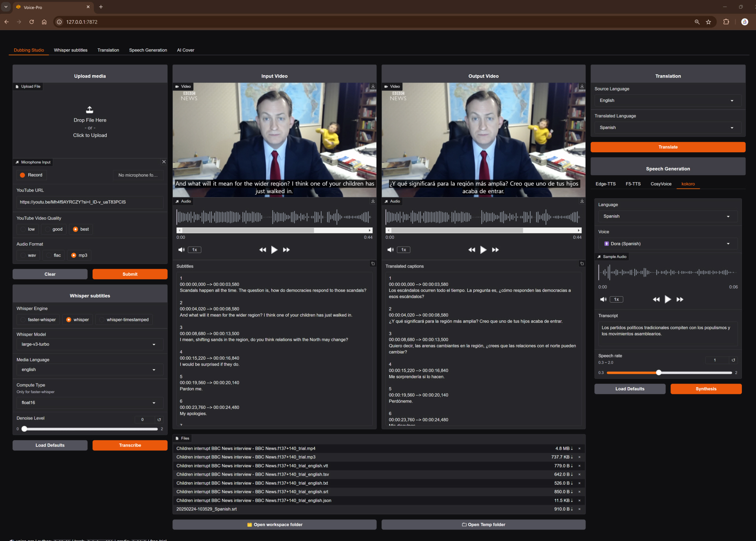The height and width of the screenshot is (541, 756).
Task: Close the Microphone Input panel
Action: tap(164, 162)
